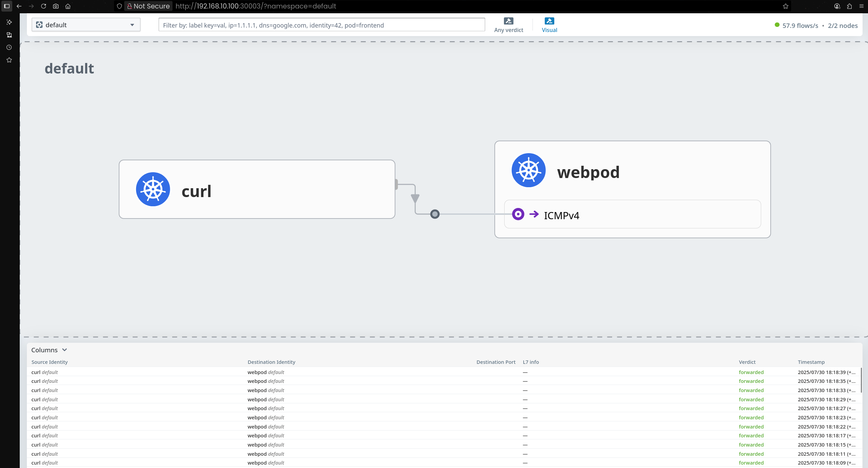Click L7 info column header
The width and height of the screenshot is (868, 468).
click(x=531, y=362)
